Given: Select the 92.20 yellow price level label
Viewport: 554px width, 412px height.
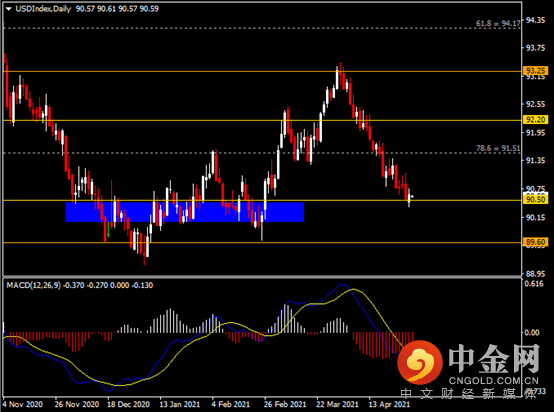Looking at the screenshot, I should (535, 119).
